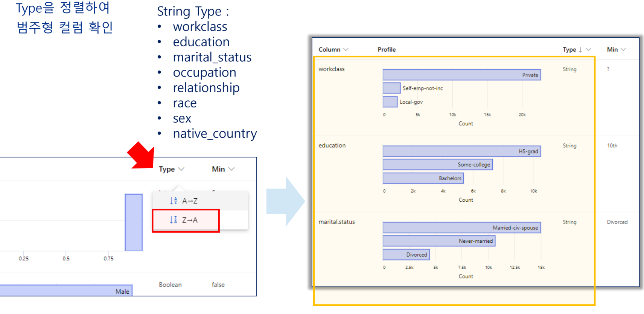This screenshot has width=644, height=314.
Task: Click the Type descending sort arrow indicator
Action: pyautogui.click(x=580, y=49)
